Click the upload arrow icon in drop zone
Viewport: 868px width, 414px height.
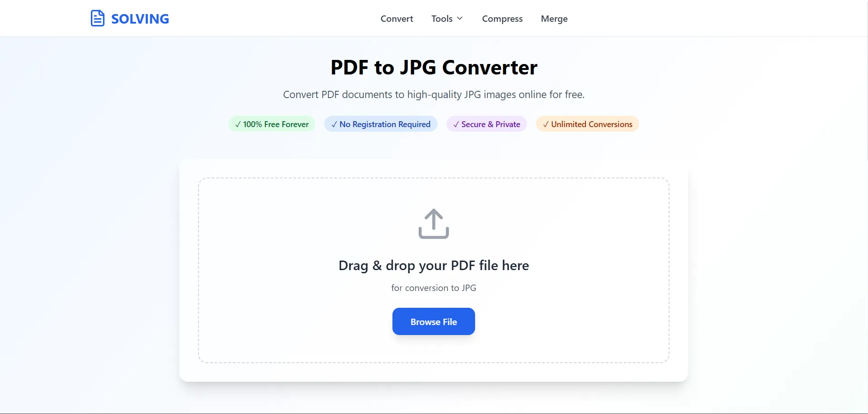433,223
